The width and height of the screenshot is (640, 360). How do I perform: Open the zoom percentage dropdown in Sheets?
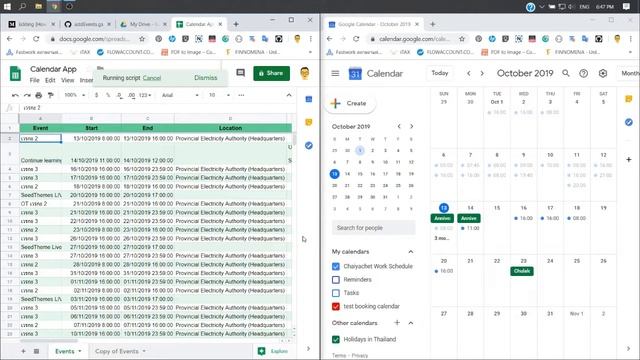(x=75, y=95)
